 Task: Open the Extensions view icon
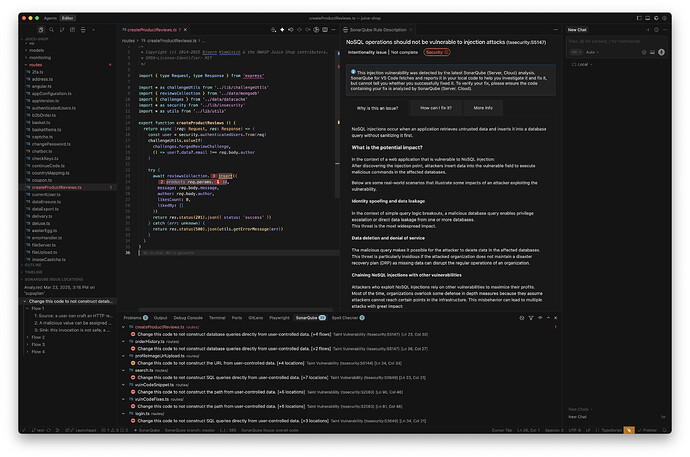point(73,30)
